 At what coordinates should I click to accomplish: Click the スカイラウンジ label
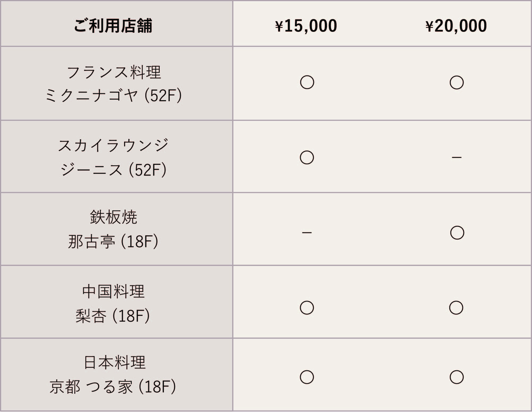[x=113, y=146]
